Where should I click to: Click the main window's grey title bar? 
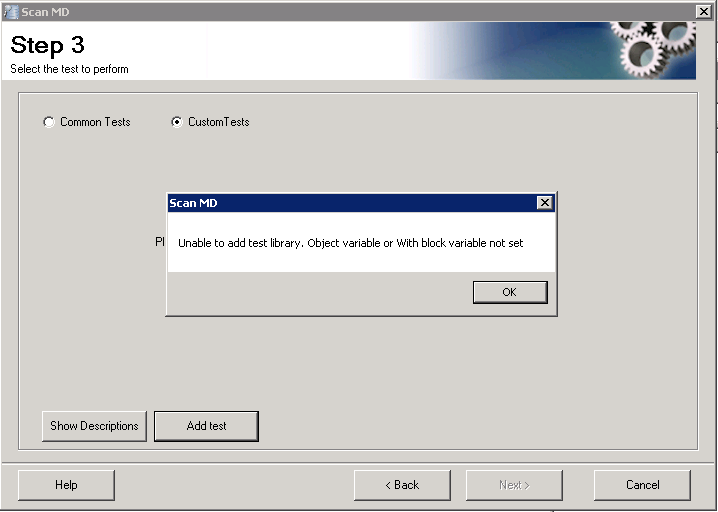click(x=350, y=11)
